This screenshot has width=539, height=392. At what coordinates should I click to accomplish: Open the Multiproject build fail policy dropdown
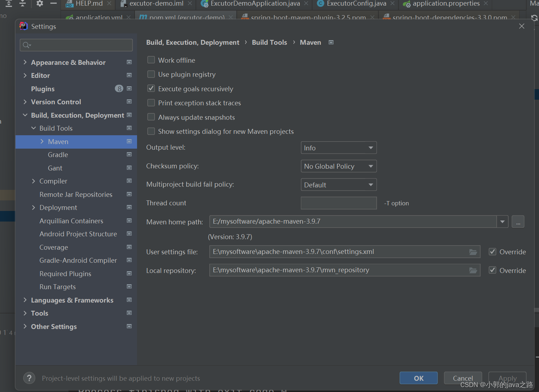(339, 185)
